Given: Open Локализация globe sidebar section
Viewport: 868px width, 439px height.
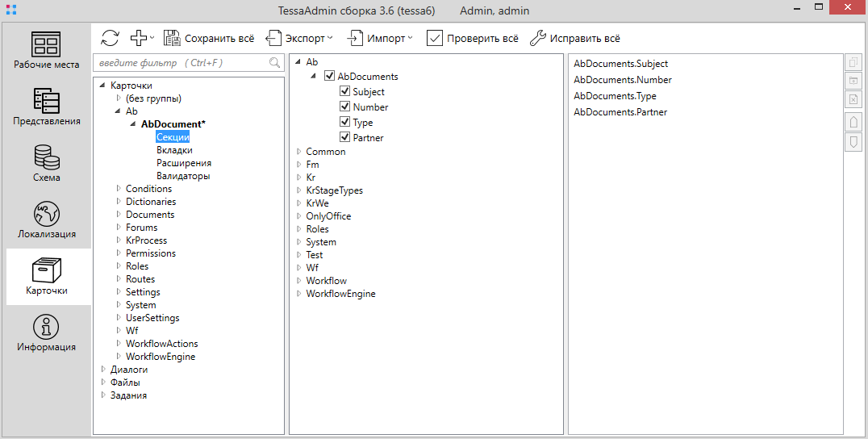Looking at the screenshot, I should [47, 219].
